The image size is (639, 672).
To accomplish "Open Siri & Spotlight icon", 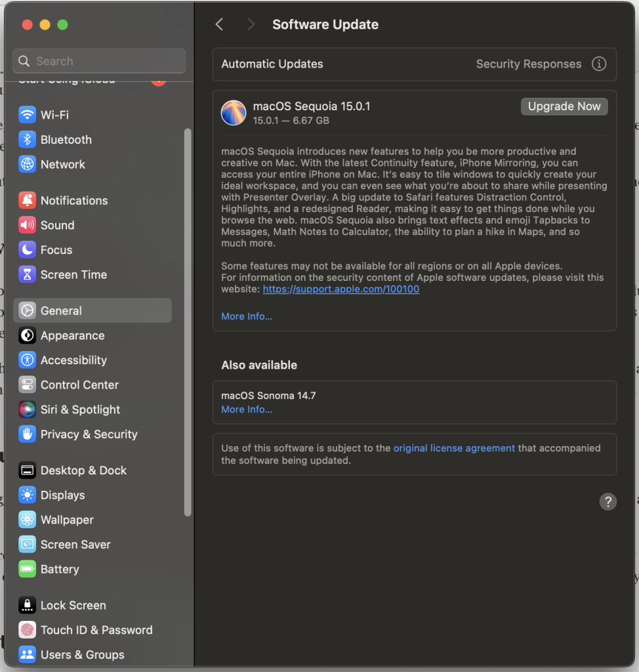I will tap(27, 409).
